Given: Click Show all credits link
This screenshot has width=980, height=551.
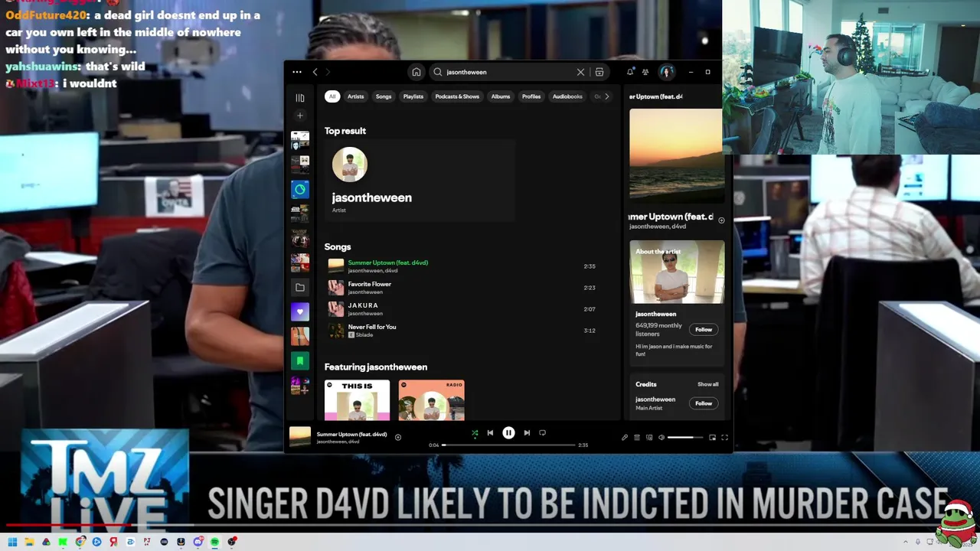Looking at the screenshot, I should [708, 384].
